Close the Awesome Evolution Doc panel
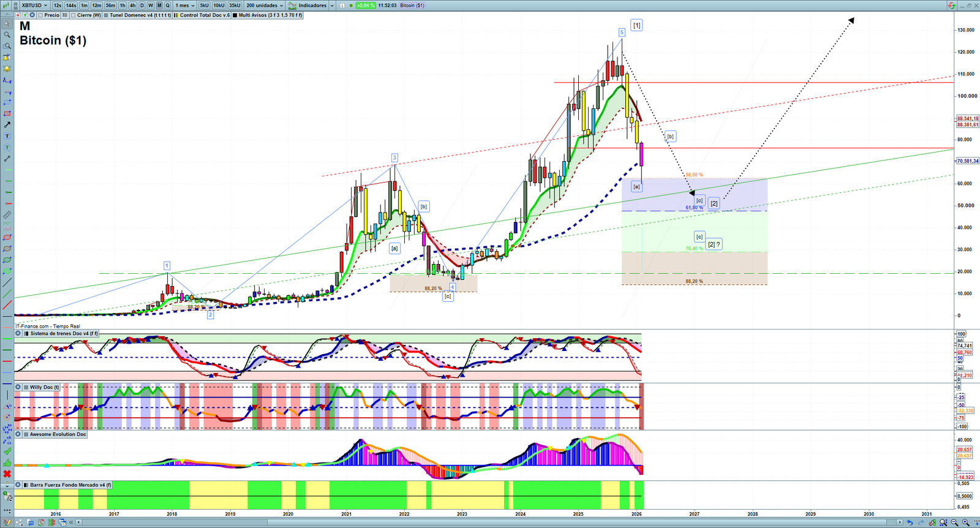The height and width of the screenshot is (528, 980). (x=18, y=434)
